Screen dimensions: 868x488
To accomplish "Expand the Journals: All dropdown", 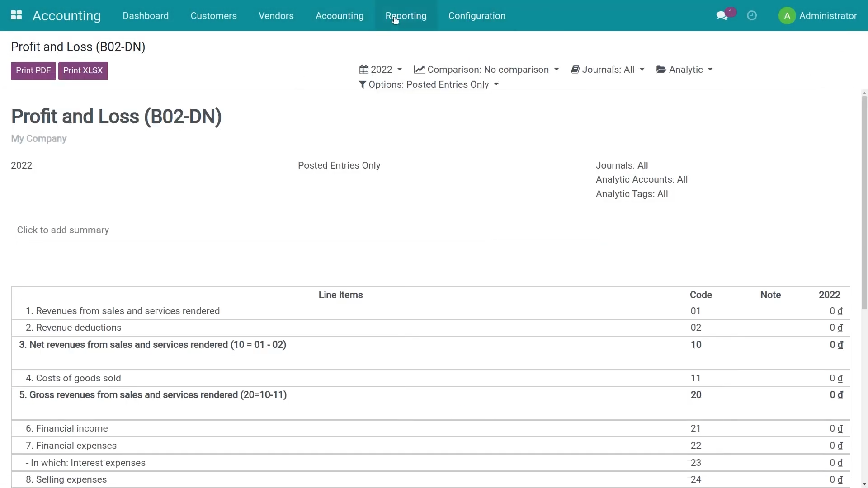I will point(613,70).
